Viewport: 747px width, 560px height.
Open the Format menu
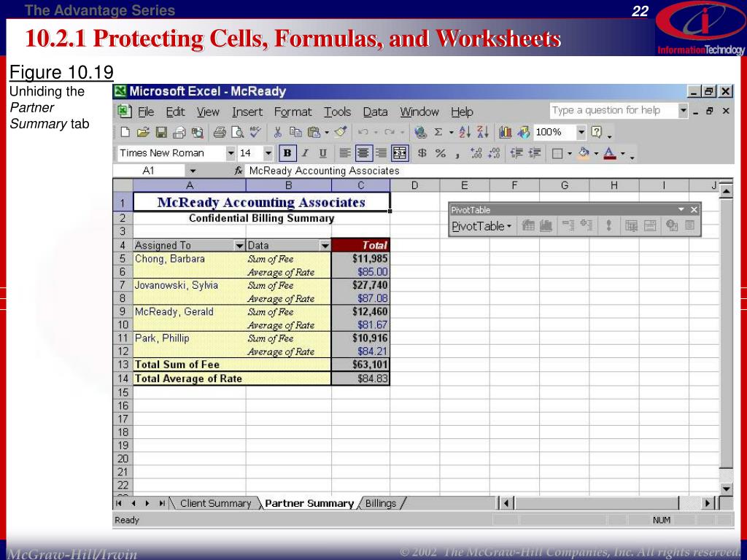click(293, 112)
